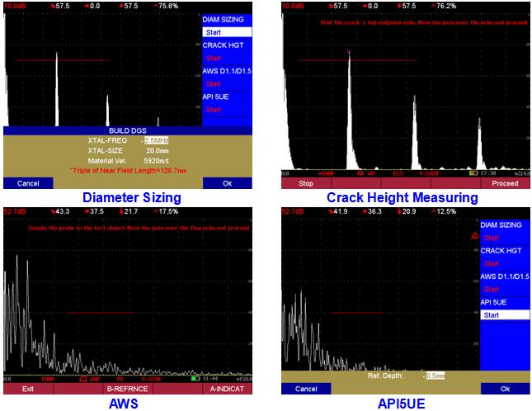Stop the crack height measurement

tap(306, 183)
